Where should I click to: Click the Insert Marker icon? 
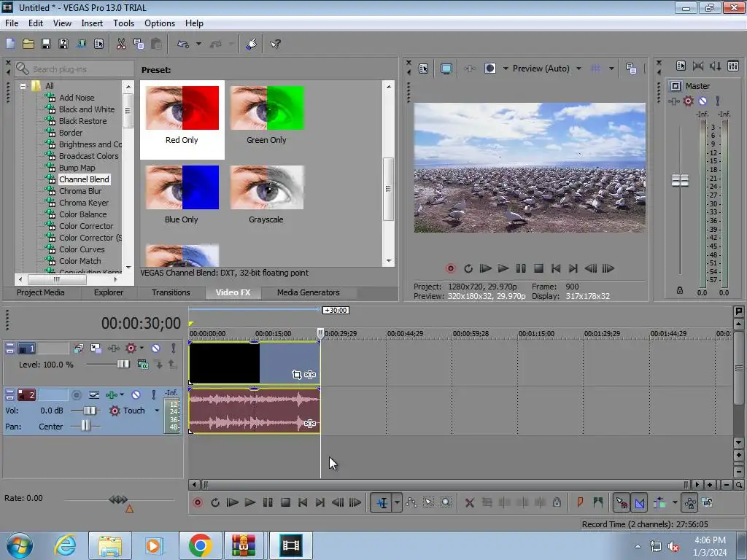click(580, 502)
